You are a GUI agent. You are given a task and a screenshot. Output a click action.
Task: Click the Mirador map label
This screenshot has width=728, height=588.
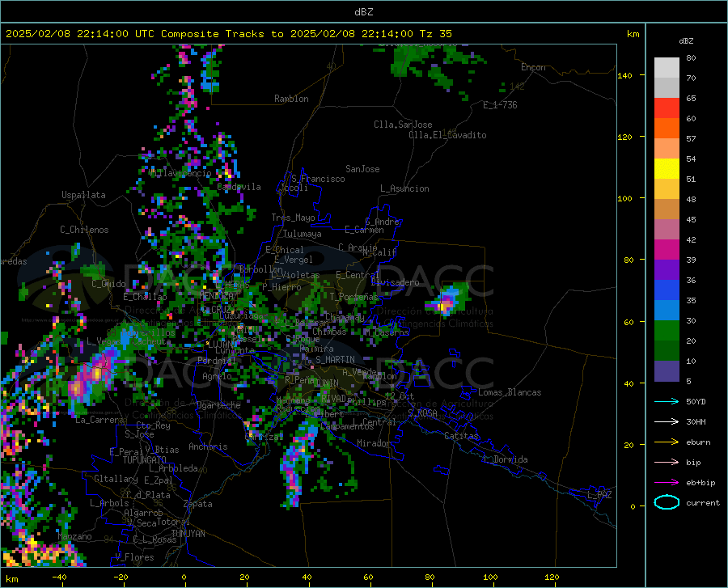click(373, 443)
